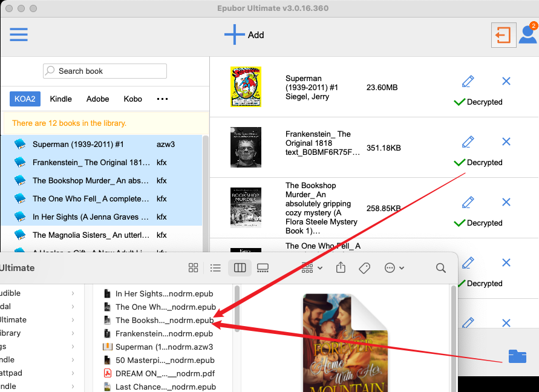Remove Frankenstein from the conversion list

pyautogui.click(x=506, y=142)
